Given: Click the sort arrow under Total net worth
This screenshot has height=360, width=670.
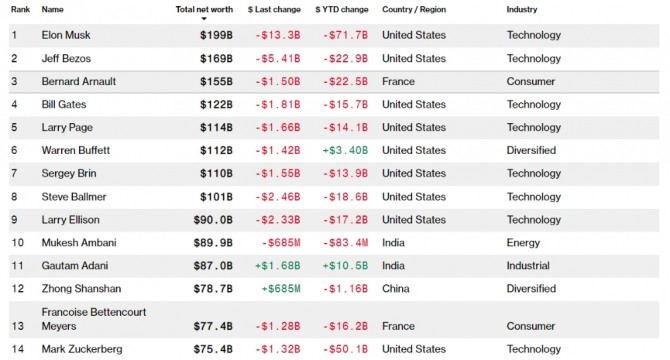Looking at the screenshot, I should point(204,19).
